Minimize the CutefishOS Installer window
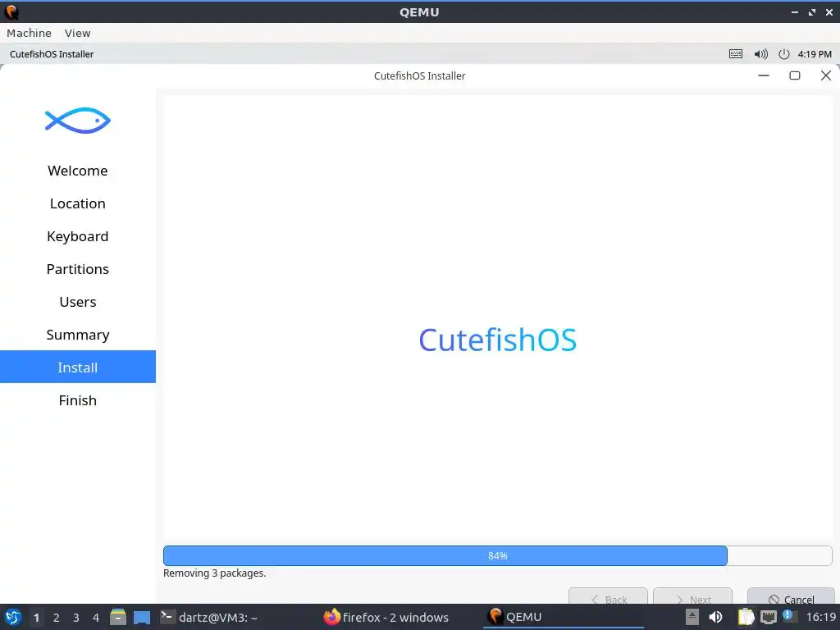840x630 pixels. (x=764, y=75)
